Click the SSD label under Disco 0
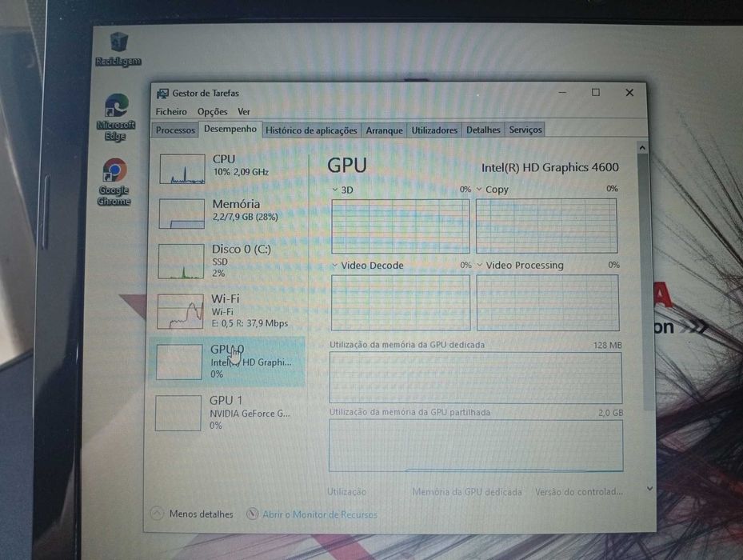 pos(220,262)
